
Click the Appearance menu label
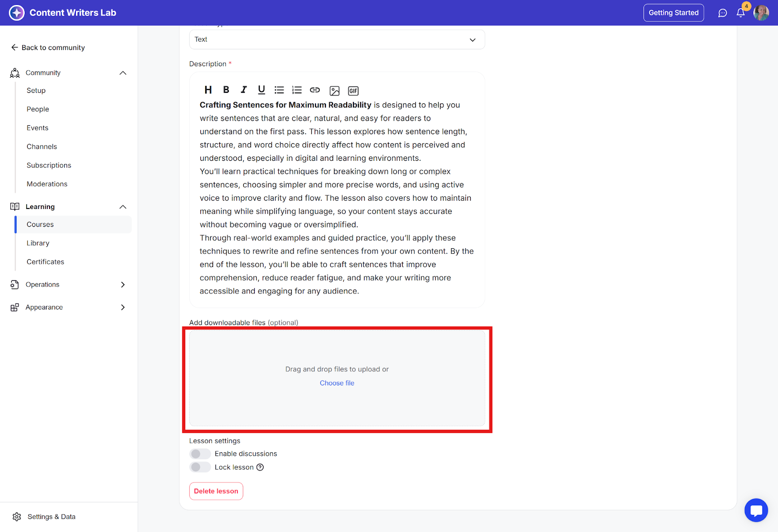point(44,308)
